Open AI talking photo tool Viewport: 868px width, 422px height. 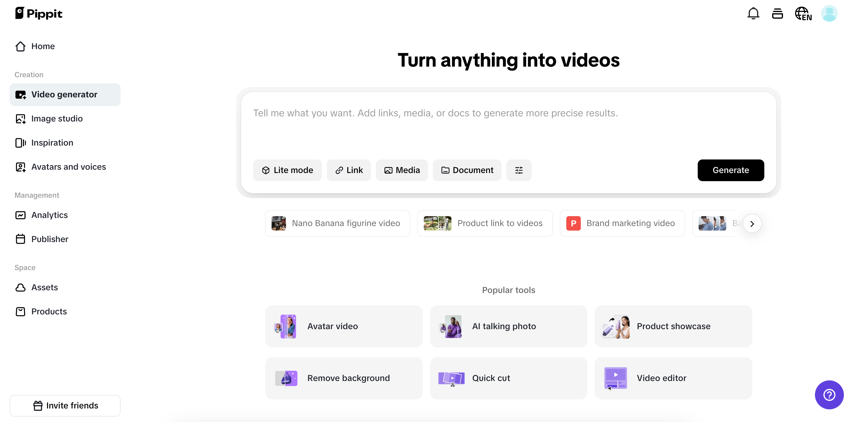click(508, 326)
